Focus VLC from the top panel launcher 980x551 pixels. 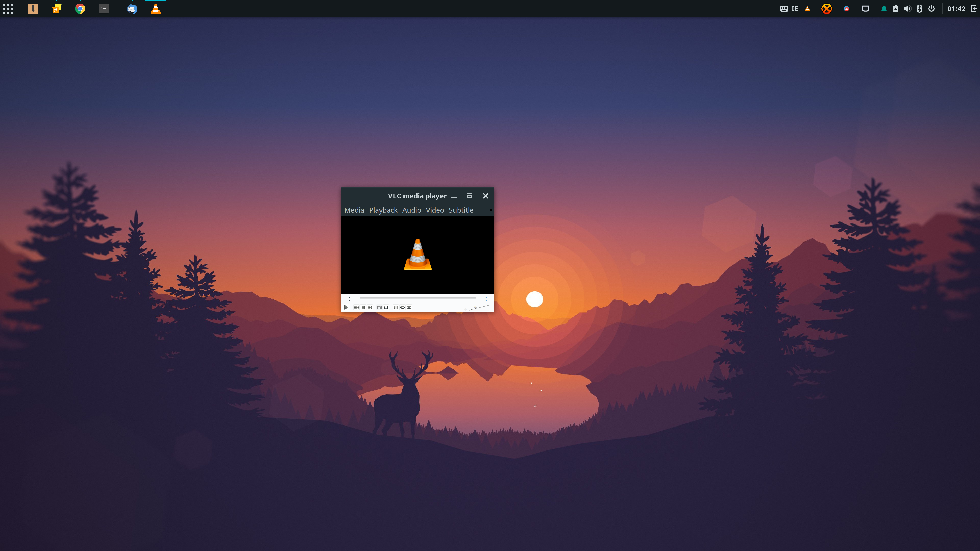[x=156, y=9]
